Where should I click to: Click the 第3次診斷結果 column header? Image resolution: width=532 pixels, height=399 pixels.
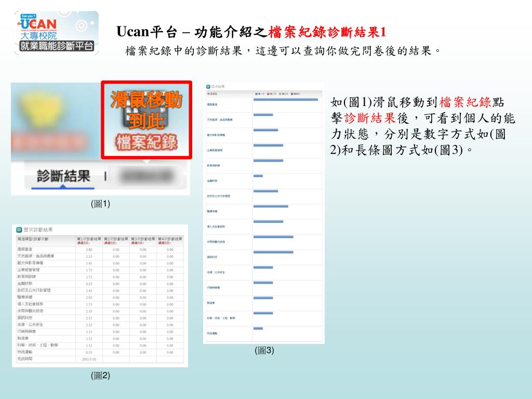(x=143, y=241)
